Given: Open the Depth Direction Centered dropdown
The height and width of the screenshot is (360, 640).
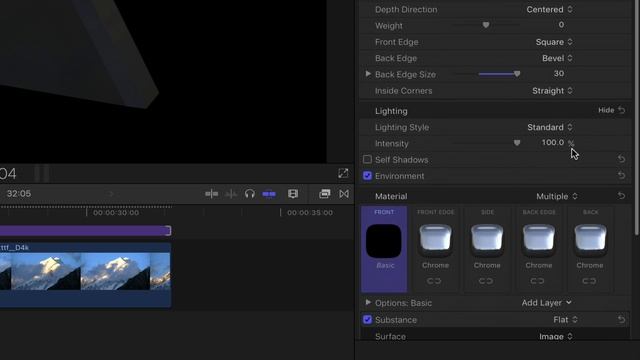Looking at the screenshot, I should pos(549,9).
